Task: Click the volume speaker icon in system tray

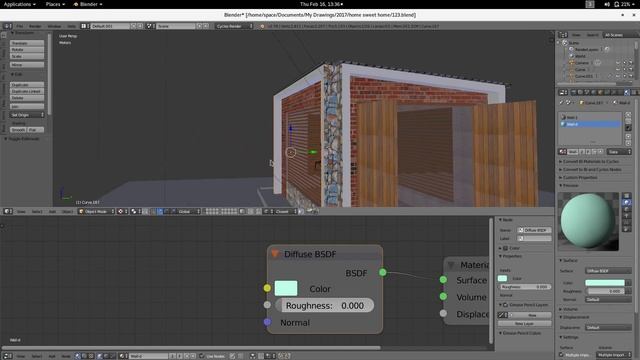Action: pyautogui.click(x=607, y=4)
